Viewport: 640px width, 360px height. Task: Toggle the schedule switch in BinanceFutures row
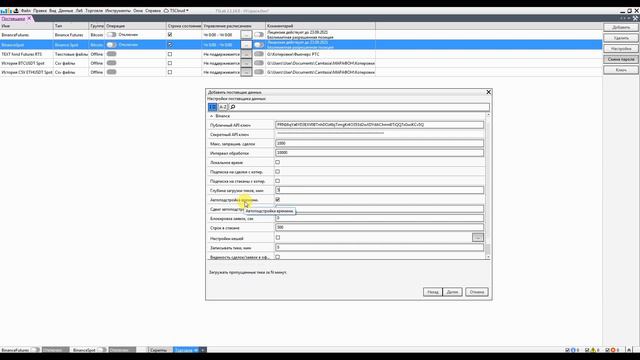pyautogui.click(x=259, y=35)
